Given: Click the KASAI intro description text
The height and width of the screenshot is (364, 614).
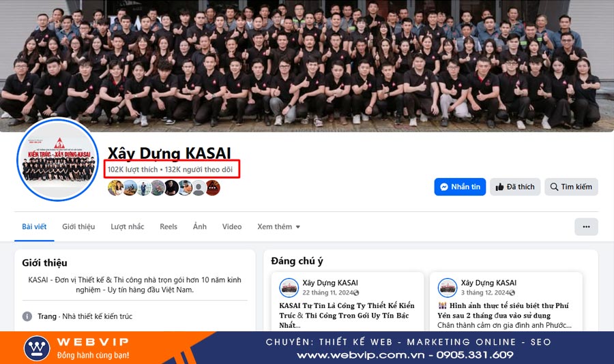Looking at the screenshot, I should [x=134, y=285].
